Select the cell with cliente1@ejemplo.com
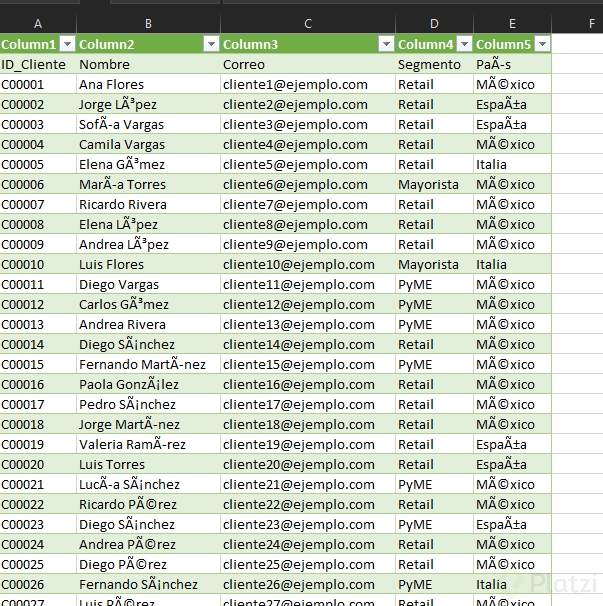Viewport: 603px width, 606px height. pos(308,85)
